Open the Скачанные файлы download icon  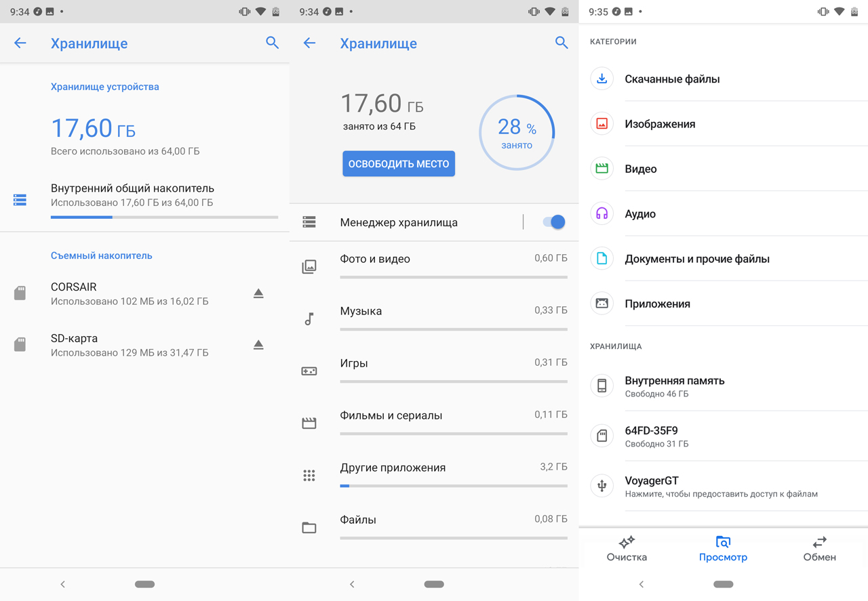click(601, 79)
